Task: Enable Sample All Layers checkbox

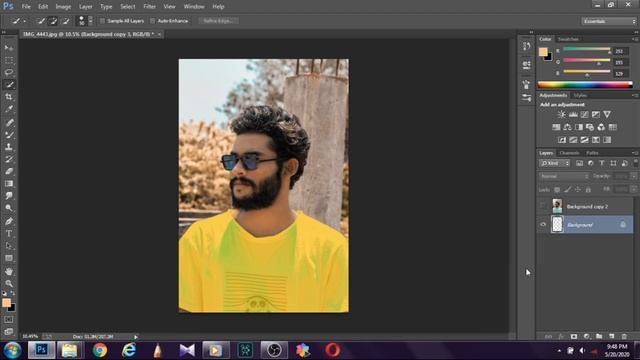Action: tap(102, 21)
